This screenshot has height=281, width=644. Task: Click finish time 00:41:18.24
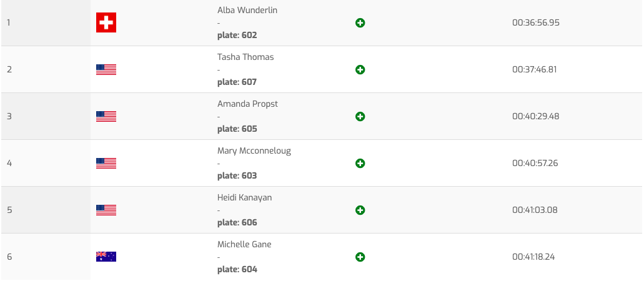[534, 257]
